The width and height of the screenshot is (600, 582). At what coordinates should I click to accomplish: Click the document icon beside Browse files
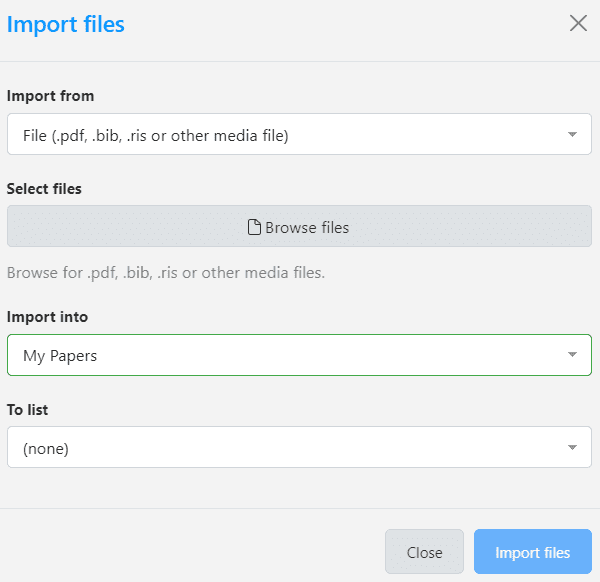pos(254,227)
